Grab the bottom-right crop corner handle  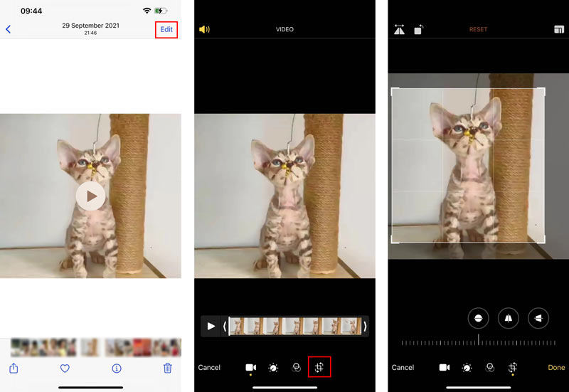(541, 239)
